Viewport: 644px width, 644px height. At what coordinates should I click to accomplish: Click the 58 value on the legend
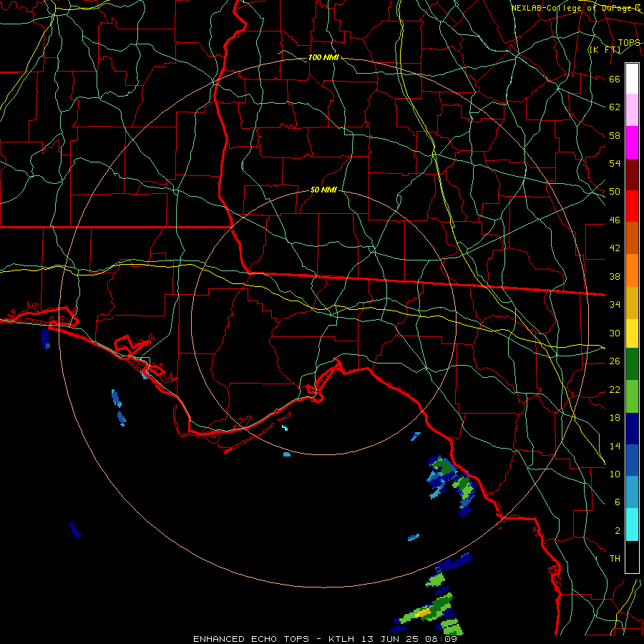pos(615,135)
